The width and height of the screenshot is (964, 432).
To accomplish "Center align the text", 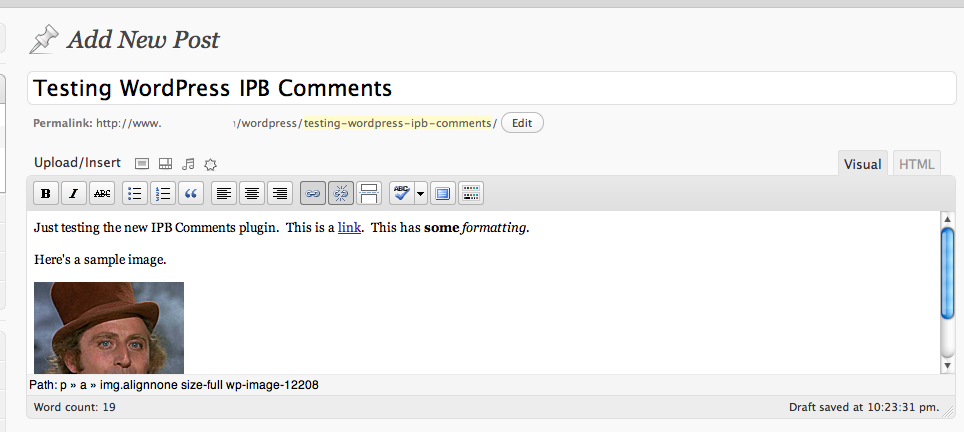I will coord(252,193).
